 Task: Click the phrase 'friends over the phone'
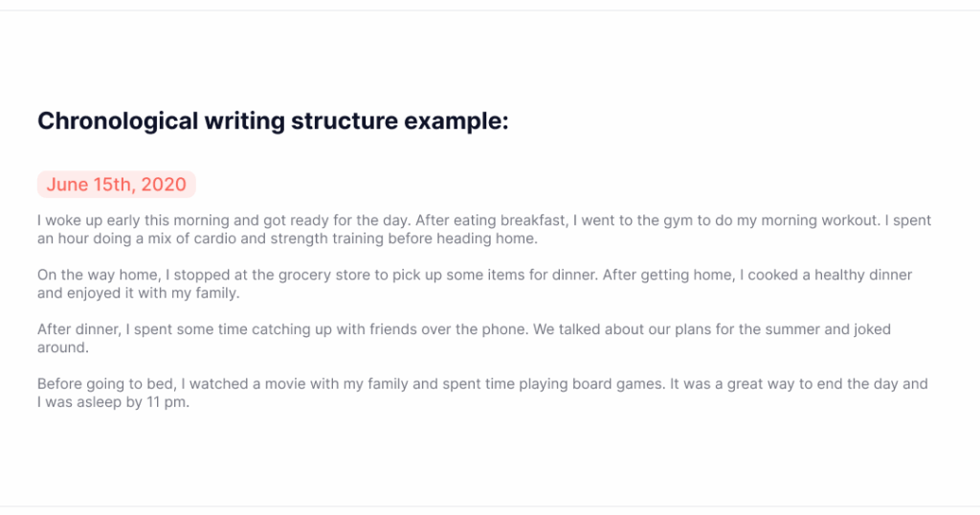[x=448, y=329]
